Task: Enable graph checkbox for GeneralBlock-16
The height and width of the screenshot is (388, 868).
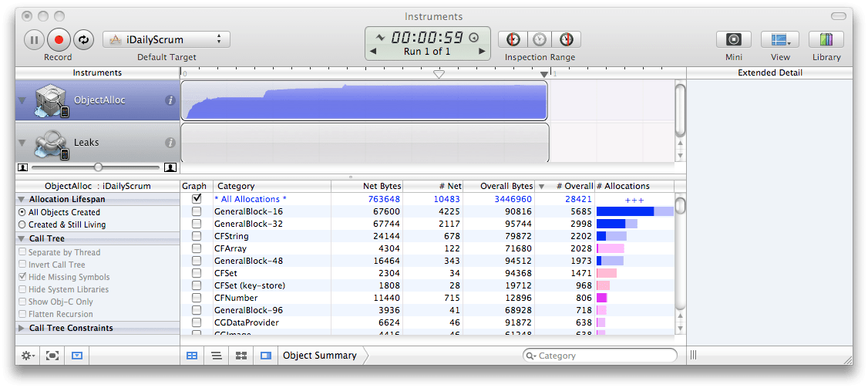Action: click(197, 211)
